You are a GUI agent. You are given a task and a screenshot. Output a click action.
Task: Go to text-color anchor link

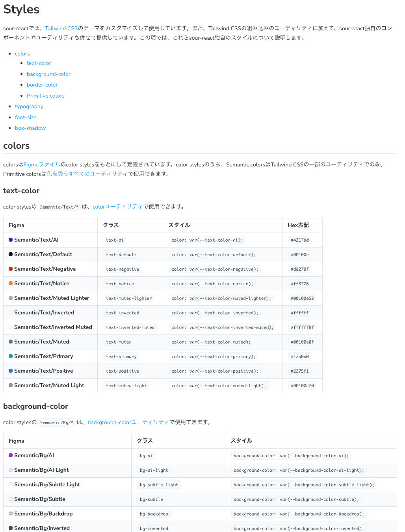click(39, 63)
